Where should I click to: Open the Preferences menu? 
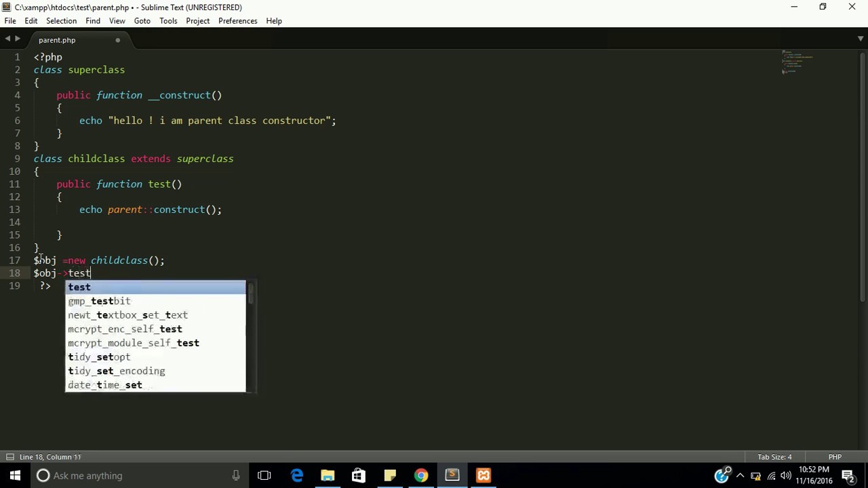(x=238, y=21)
